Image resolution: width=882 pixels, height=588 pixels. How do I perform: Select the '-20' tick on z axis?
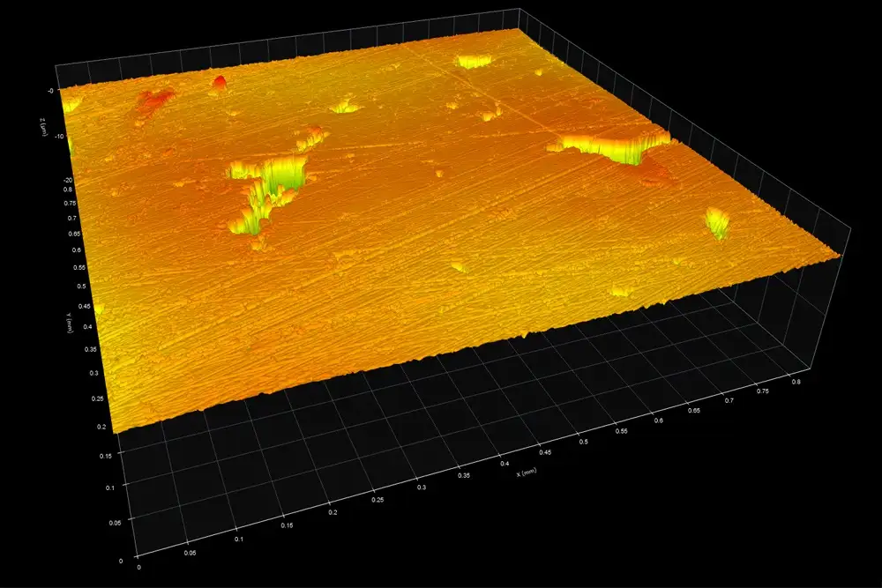click(x=67, y=180)
